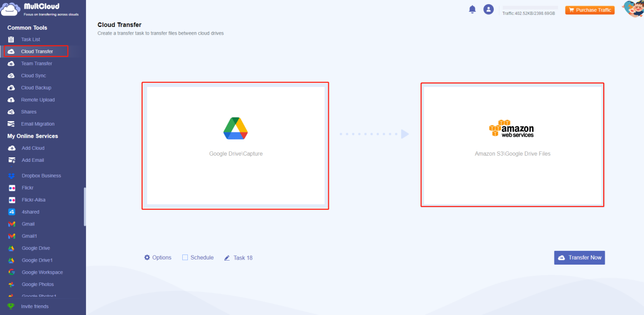This screenshot has height=315, width=644.
Task: Click the task name edit pencil icon
Action: coord(227,258)
